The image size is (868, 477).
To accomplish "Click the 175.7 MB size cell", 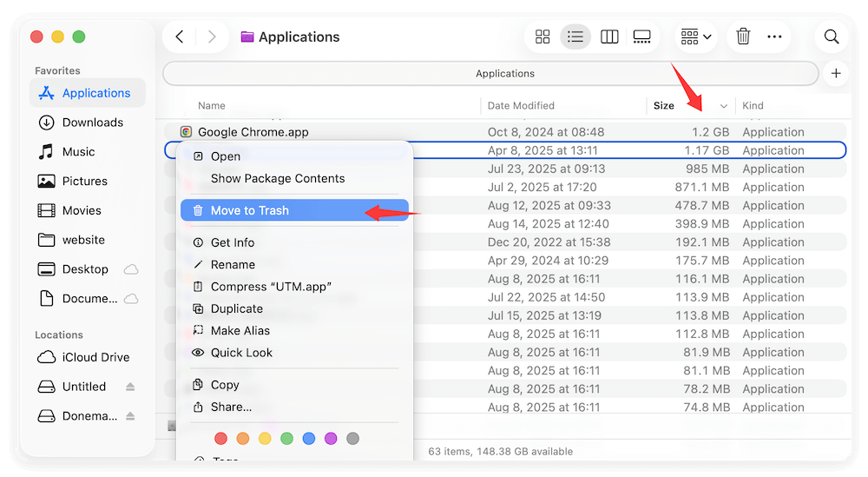I will pyautogui.click(x=702, y=261).
